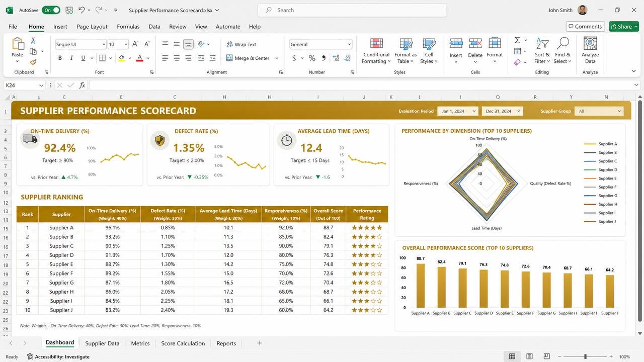Apply Comma Style format
The height and width of the screenshot is (362, 644).
point(324,58)
